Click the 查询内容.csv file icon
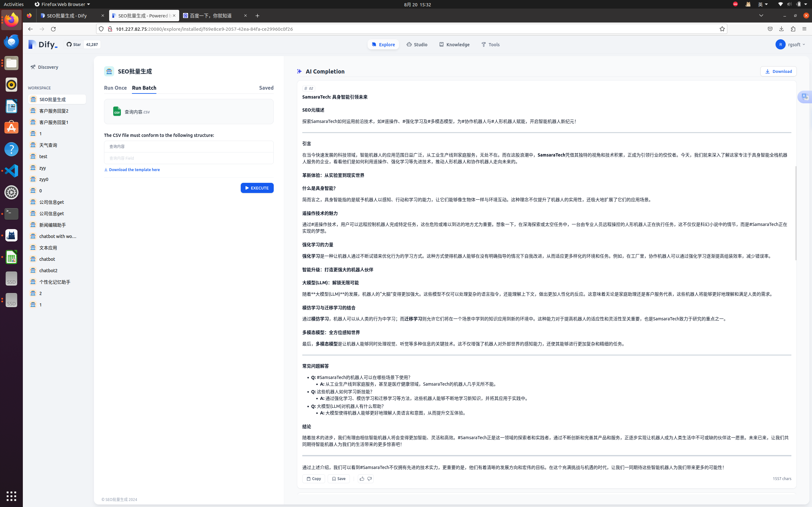 click(117, 111)
